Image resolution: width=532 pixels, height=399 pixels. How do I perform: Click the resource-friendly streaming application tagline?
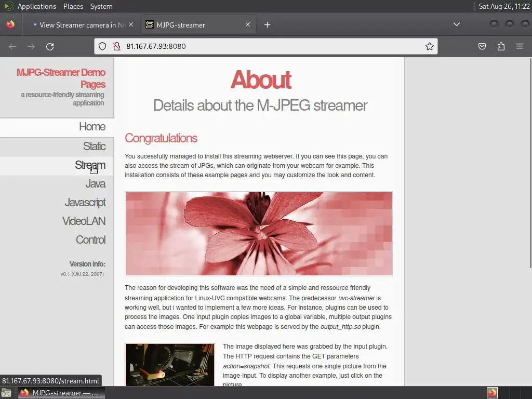pos(62,99)
